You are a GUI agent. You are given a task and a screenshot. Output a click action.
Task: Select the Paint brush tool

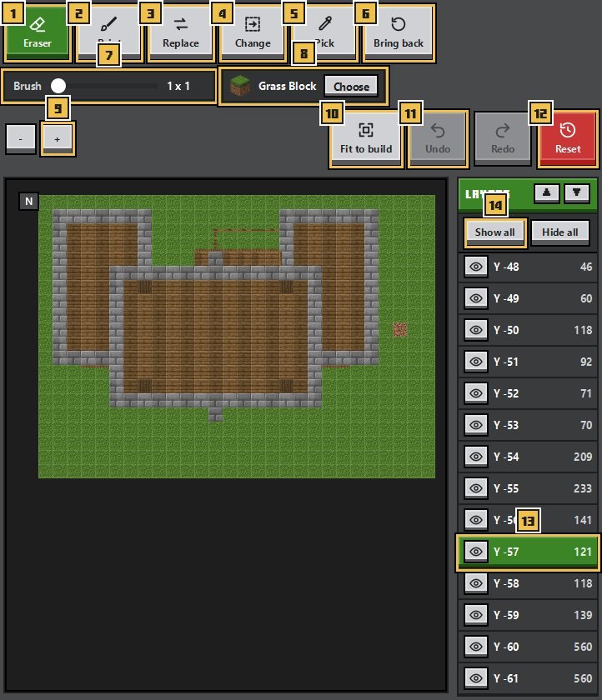coord(109,33)
